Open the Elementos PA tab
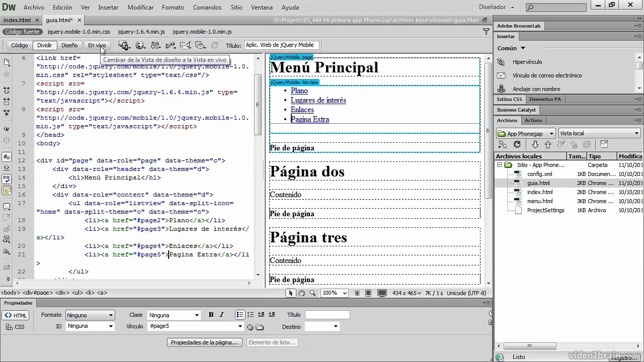644x362 pixels. (545, 99)
